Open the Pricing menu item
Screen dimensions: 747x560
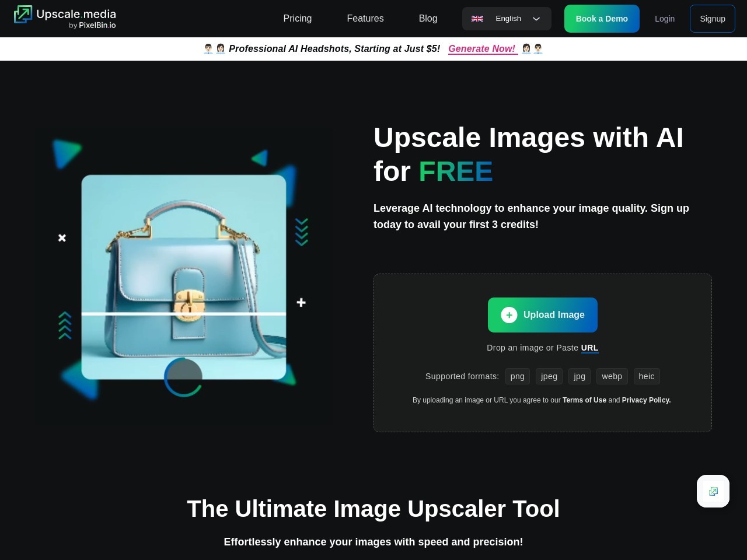point(297,19)
